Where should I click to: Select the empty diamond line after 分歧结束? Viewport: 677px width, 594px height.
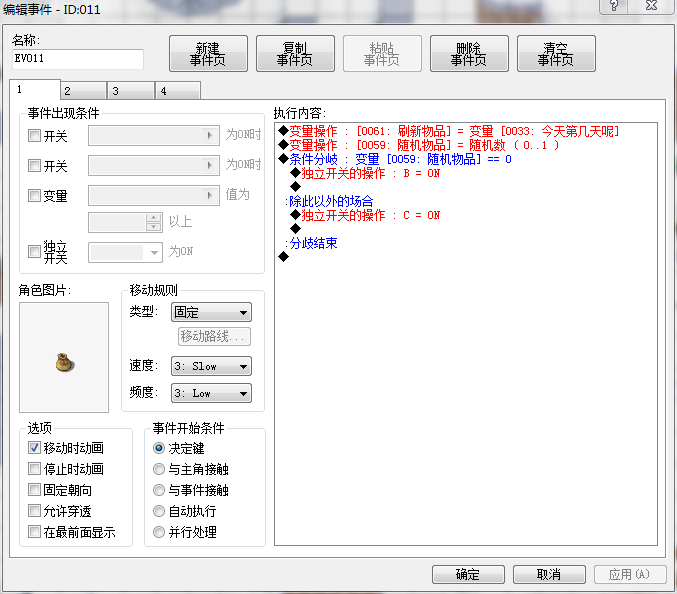point(284,257)
